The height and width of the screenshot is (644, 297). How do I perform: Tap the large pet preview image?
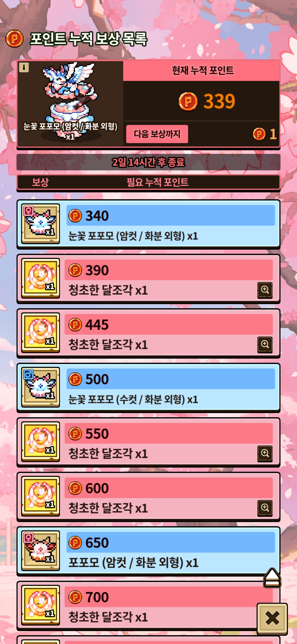click(x=70, y=100)
